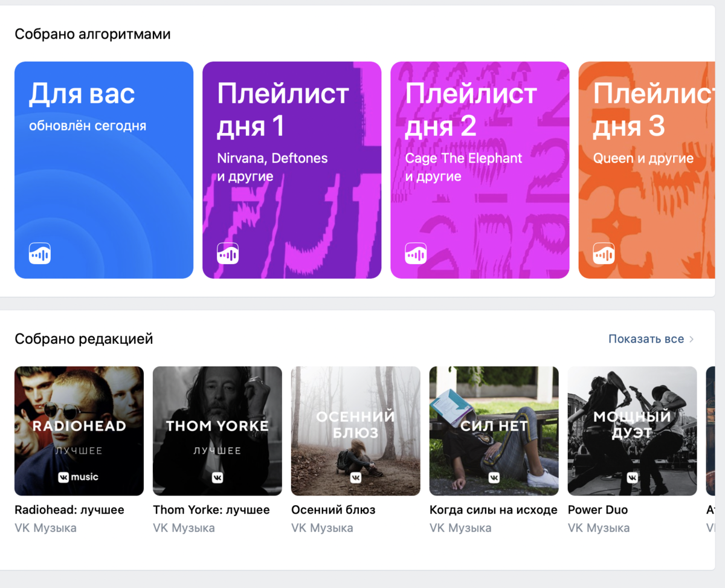Open Плейлист дня 3 with Queen
Viewport: 725px width, 588px height.
pyautogui.click(x=646, y=170)
